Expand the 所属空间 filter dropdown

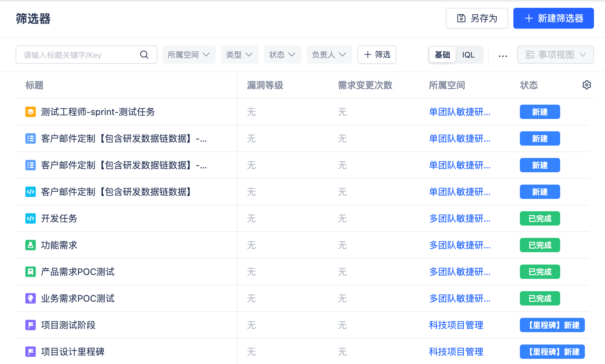pyautogui.click(x=189, y=55)
